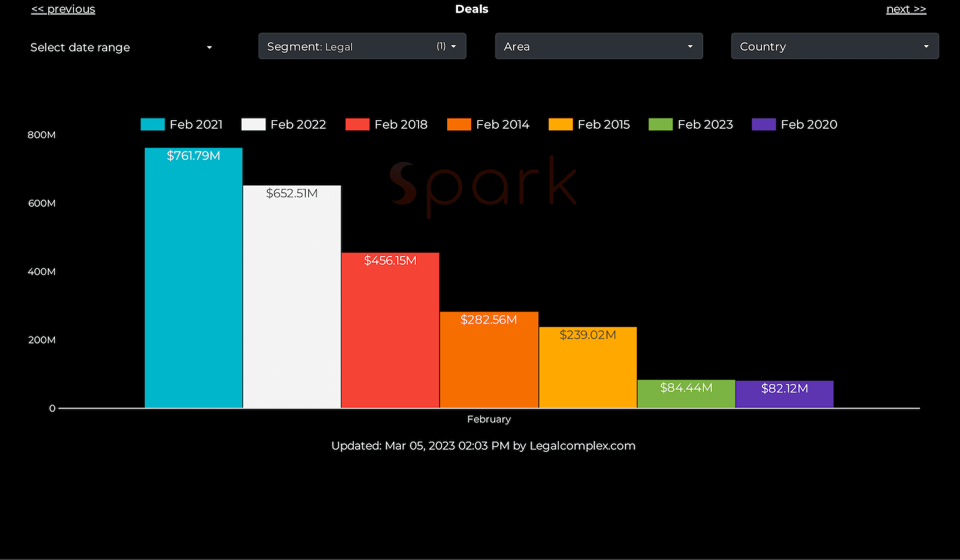Expand the Segment: Legal filter
Viewport: 960px width, 560px height.
pos(362,46)
